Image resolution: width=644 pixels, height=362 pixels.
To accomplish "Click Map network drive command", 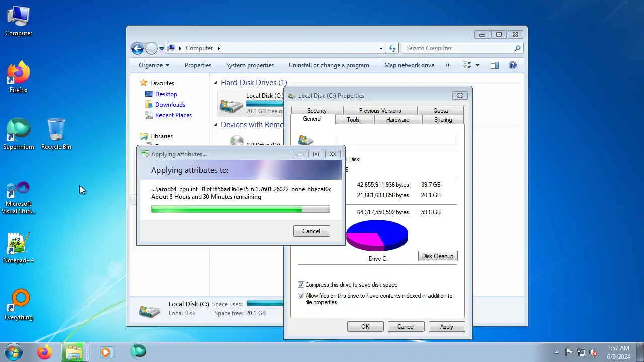I will pyautogui.click(x=409, y=65).
